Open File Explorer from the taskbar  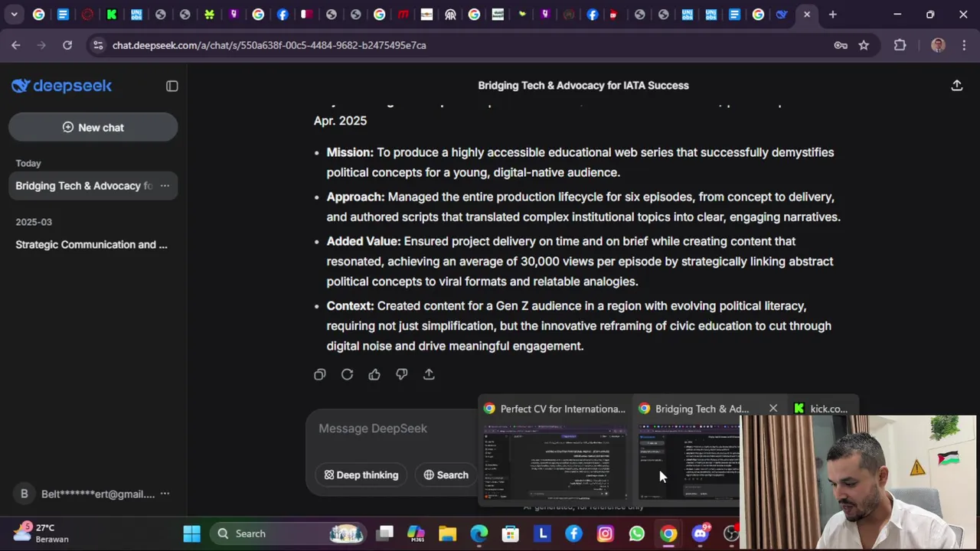click(x=447, y=533)
